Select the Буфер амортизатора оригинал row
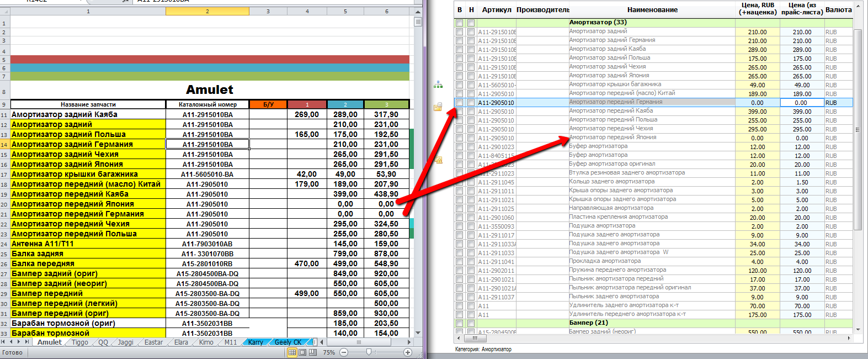The height and width of the screenshot is (359, 868). (x=652, y=164)
